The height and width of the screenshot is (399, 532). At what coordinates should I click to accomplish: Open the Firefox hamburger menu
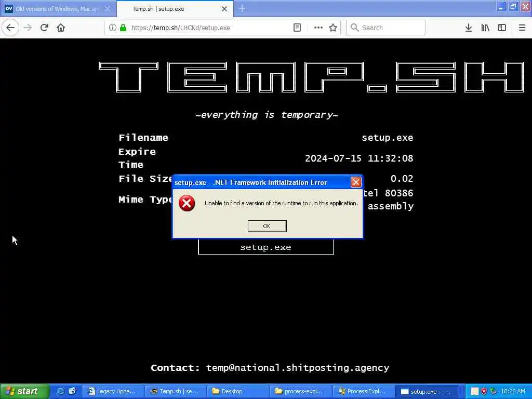pos(522,28)
